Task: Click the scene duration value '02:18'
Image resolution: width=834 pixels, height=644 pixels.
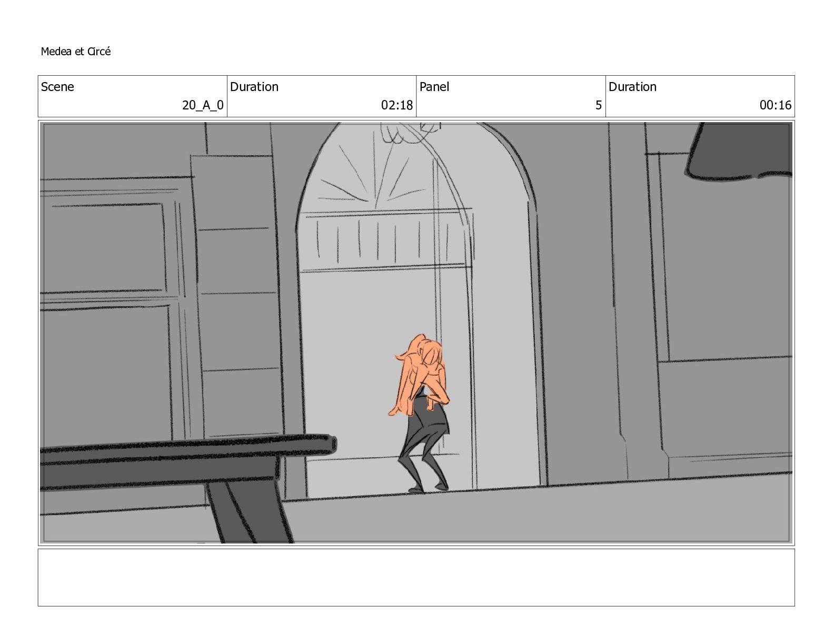Action: point(397,105)
